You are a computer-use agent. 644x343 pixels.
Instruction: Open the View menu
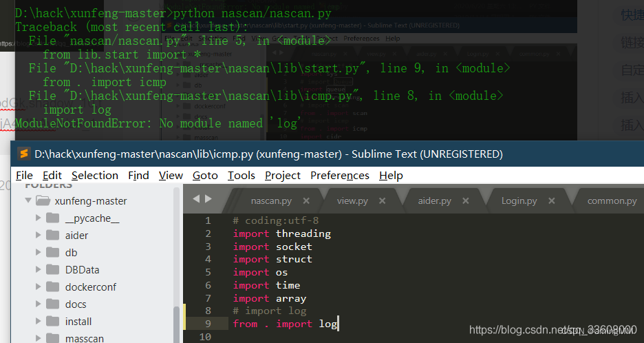tap(171, 176)
